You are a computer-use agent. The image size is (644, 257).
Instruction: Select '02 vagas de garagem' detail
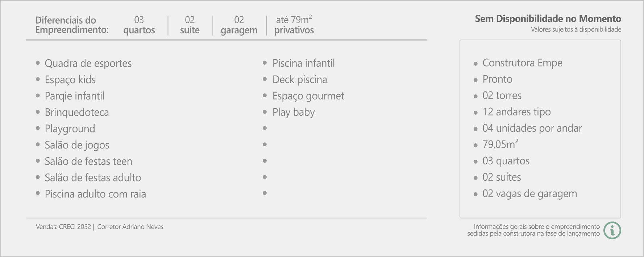coord(529,194)
